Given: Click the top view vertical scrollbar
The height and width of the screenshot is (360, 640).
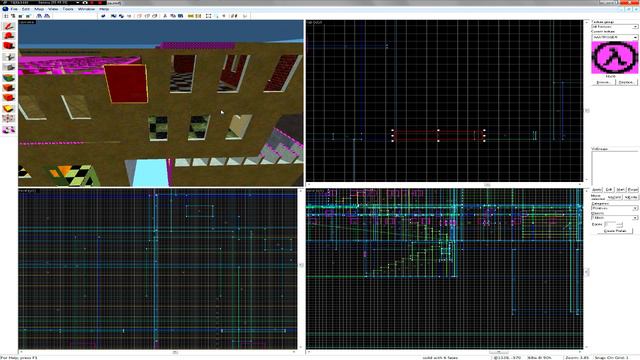Looking at the screenshot, I should pos(587,102).
